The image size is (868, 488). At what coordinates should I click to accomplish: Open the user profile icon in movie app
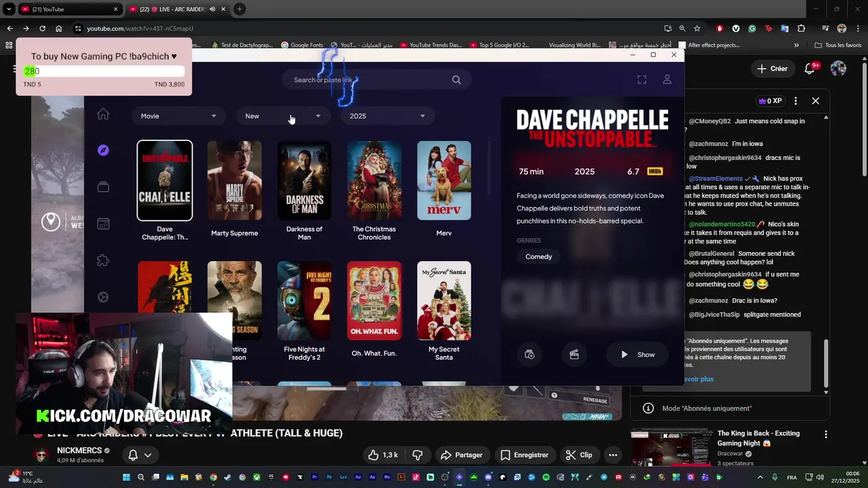click(x=667, y=80)
